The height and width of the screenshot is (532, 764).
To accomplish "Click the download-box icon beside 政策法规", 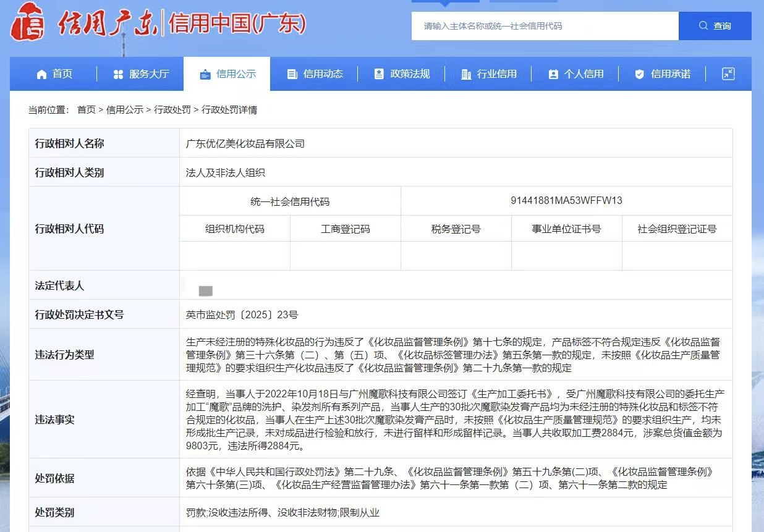I will click(380, 74).
